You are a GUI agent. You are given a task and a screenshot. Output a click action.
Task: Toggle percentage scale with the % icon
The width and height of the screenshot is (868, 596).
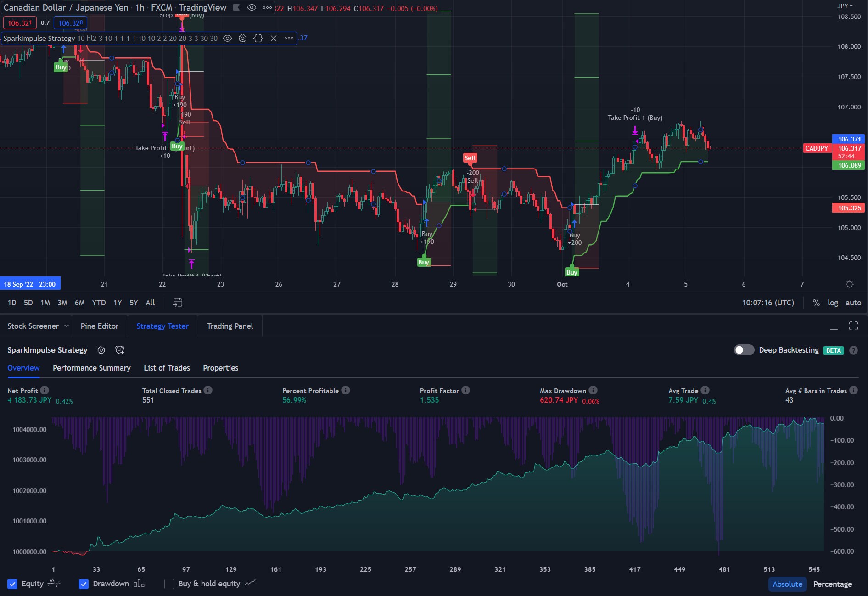tap(816, 303)
